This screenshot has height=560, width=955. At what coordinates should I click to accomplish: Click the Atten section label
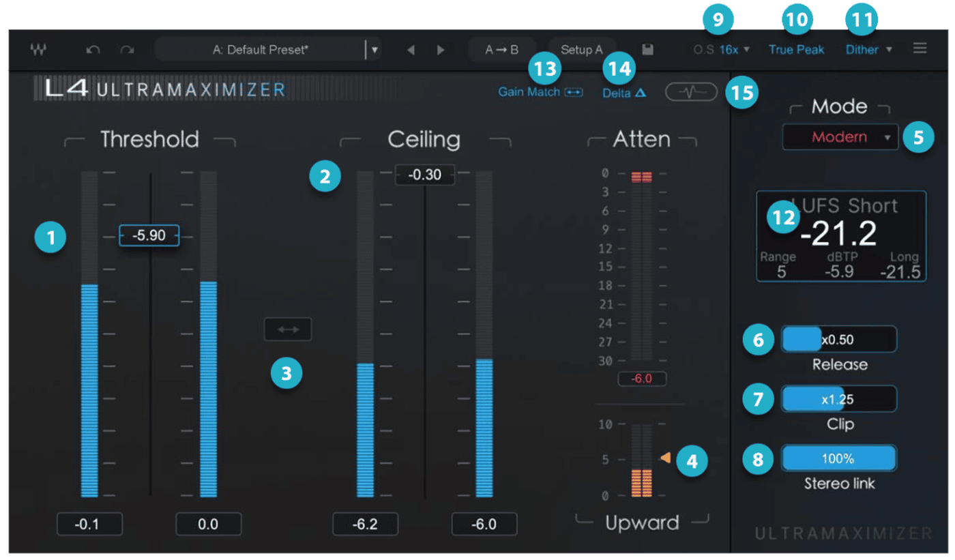[x=642, y=139]
